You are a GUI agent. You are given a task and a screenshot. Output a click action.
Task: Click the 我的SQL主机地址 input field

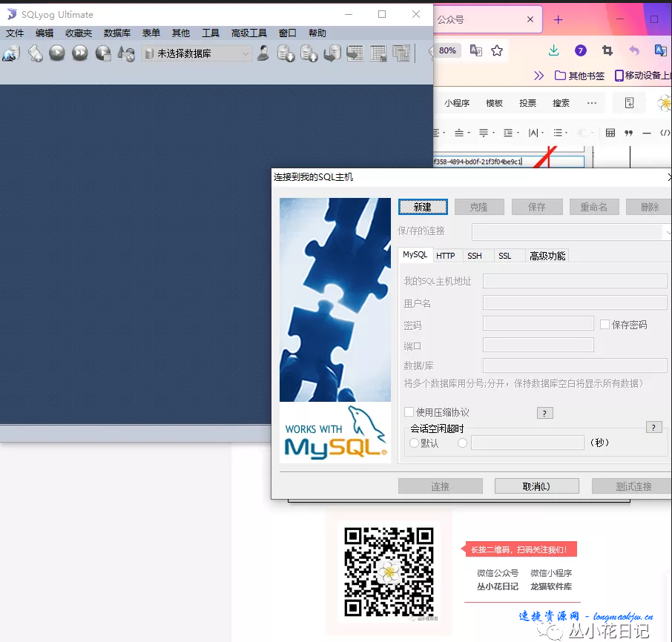coord(575,281)
